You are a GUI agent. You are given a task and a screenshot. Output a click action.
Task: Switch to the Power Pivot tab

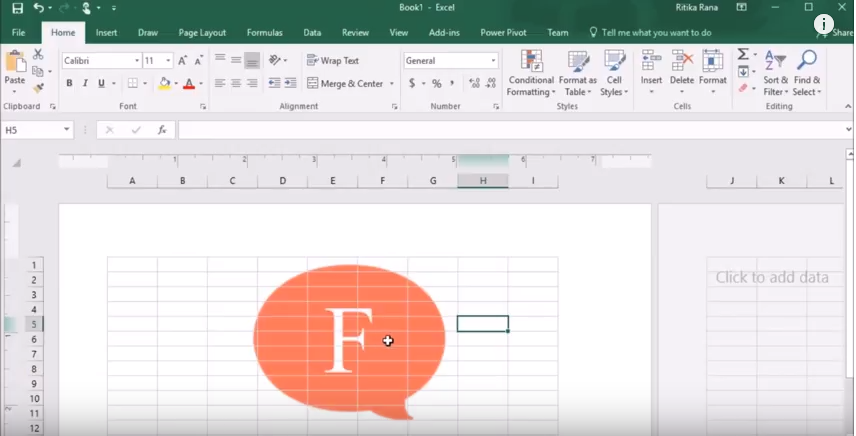(x=503, y=33)
